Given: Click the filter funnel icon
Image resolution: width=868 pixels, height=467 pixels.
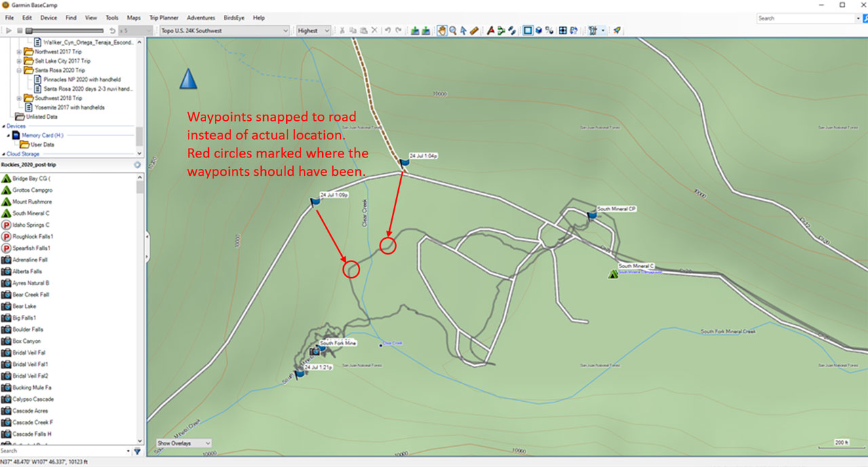Looking at the screenshot, I should point(137,451).
